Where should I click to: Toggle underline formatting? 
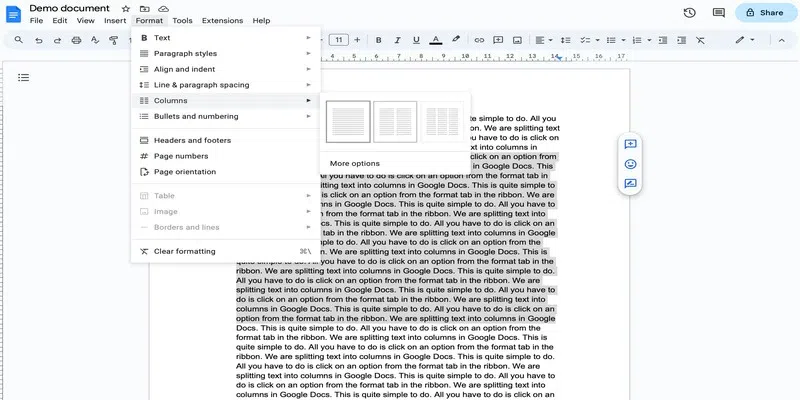point(416,40)
